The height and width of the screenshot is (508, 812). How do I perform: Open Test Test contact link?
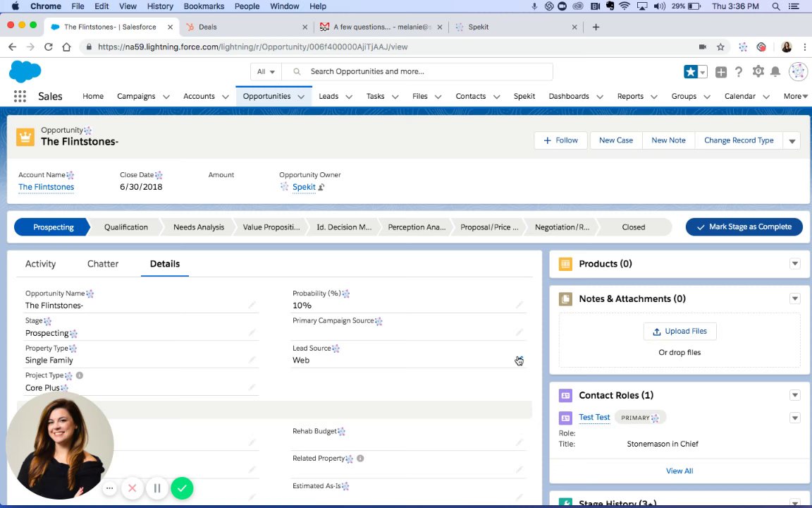pyautogui.click(x=594, y=417)
